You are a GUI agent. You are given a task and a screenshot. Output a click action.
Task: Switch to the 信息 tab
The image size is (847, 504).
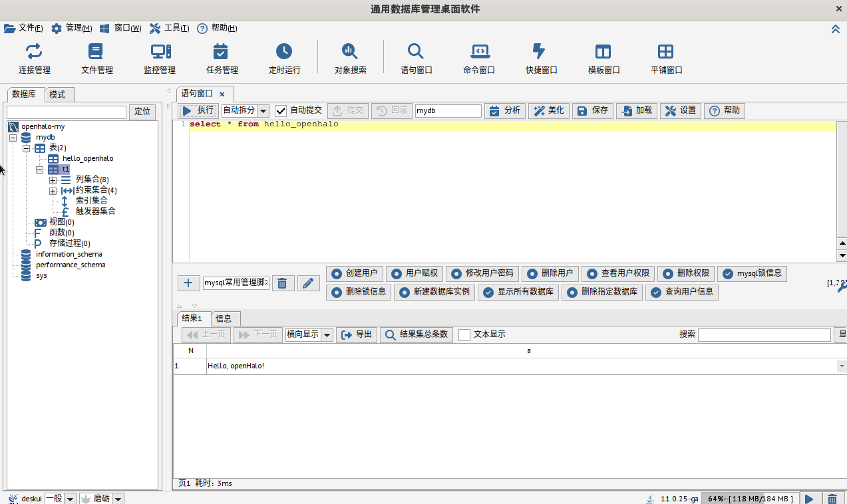[224, 318]
